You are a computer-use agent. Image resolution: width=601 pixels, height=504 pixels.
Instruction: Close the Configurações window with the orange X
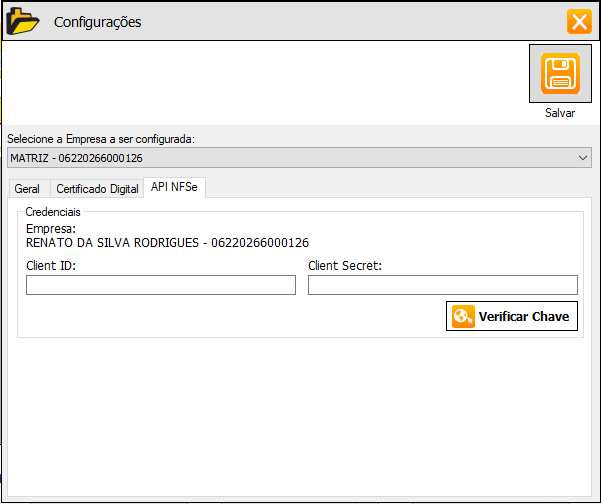click(579, 22)
